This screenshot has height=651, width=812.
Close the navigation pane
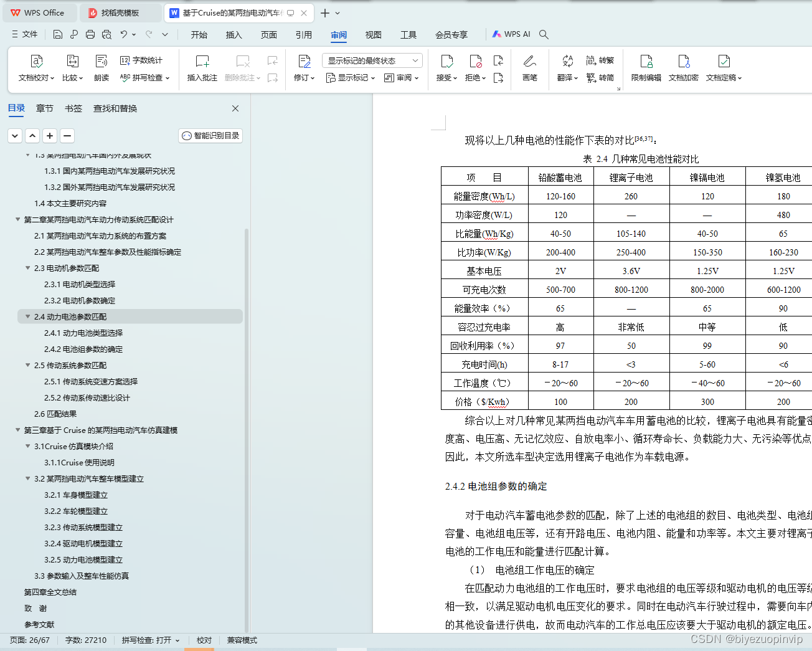pos(235,108)
